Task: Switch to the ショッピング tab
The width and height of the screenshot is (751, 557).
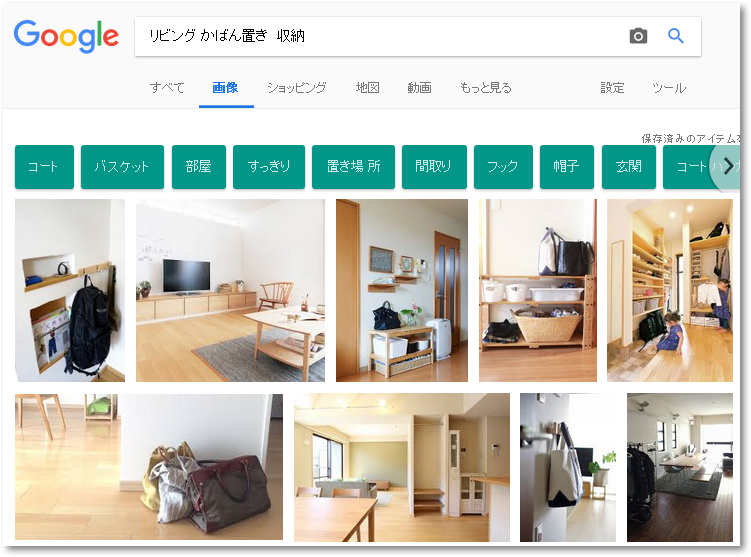Action: pos(296,88)
